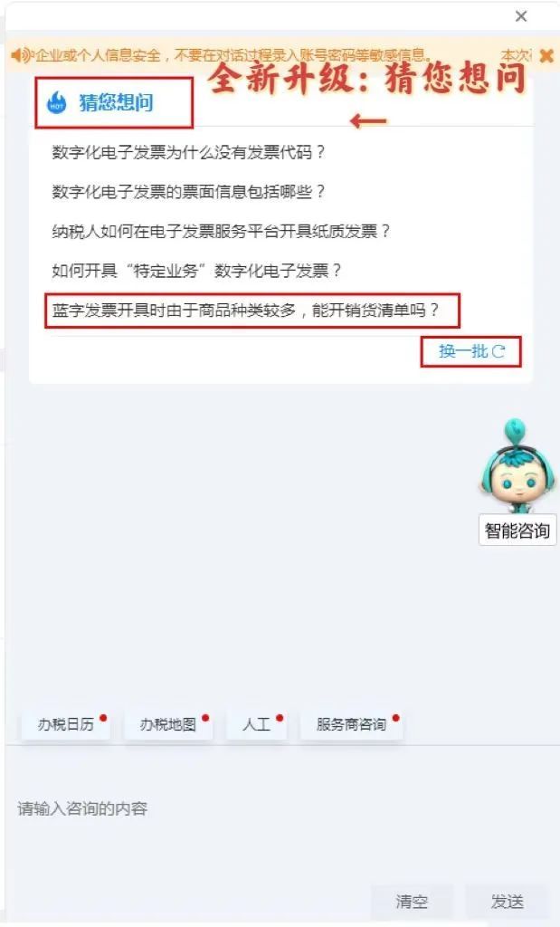The height and width of the screenshot is (927, 560).
Task: Open the 办税地图 shortcut
Action: [167, 724]
